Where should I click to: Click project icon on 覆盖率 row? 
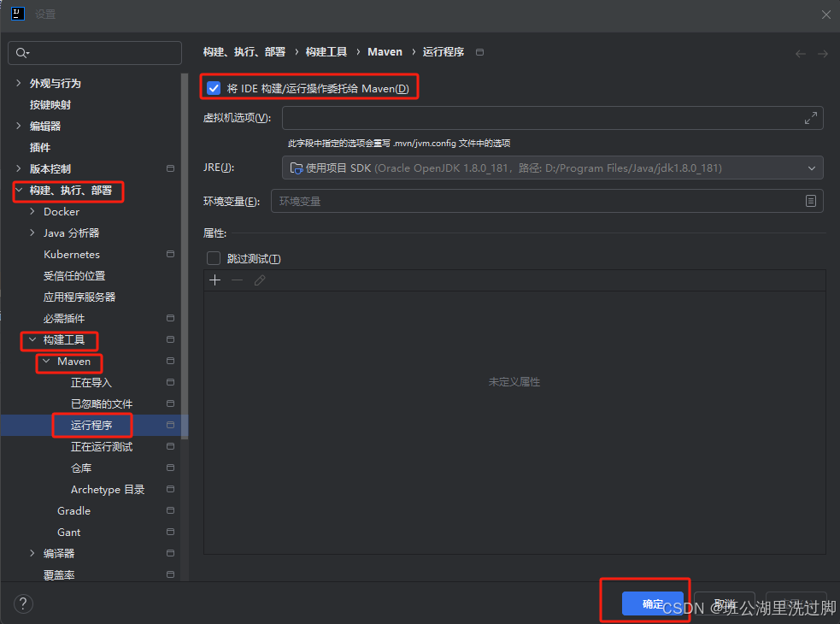pyautogui.click(x=170, y=574)
